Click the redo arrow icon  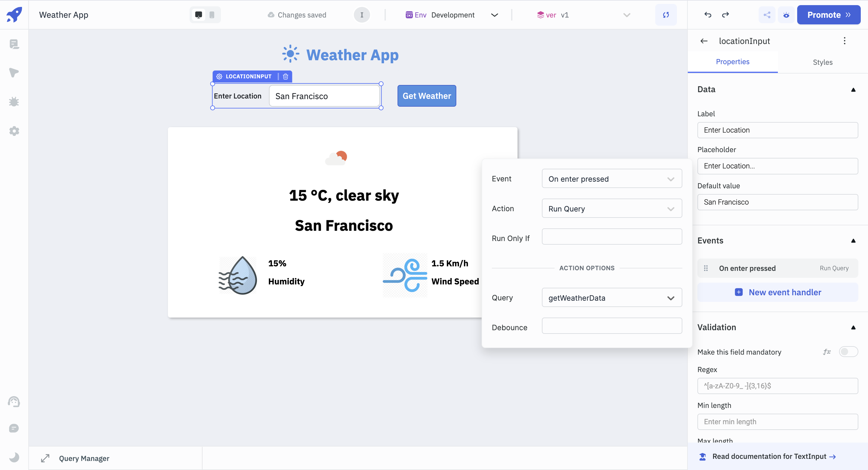[x=725, y=15]
